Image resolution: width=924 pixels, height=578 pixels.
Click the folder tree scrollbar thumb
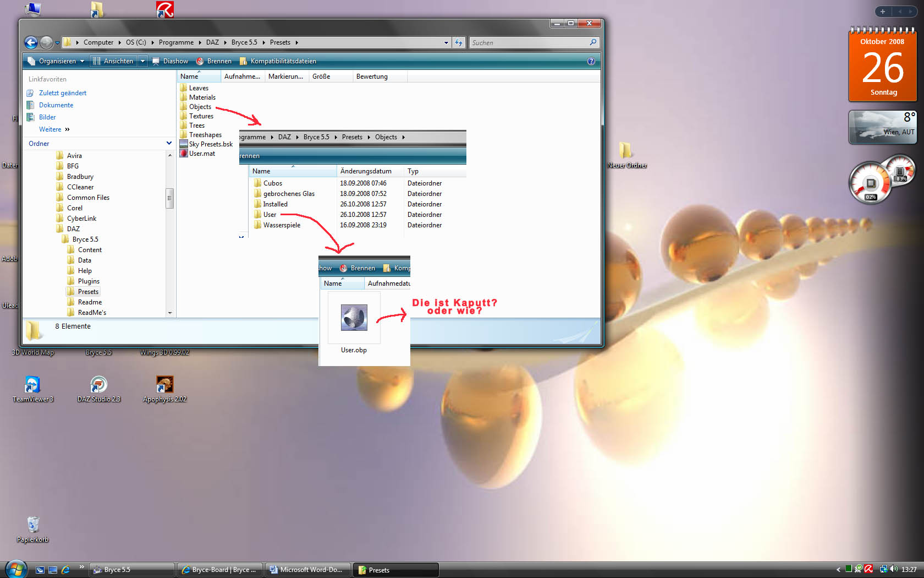pyautogui.click(x=170, y=198)
